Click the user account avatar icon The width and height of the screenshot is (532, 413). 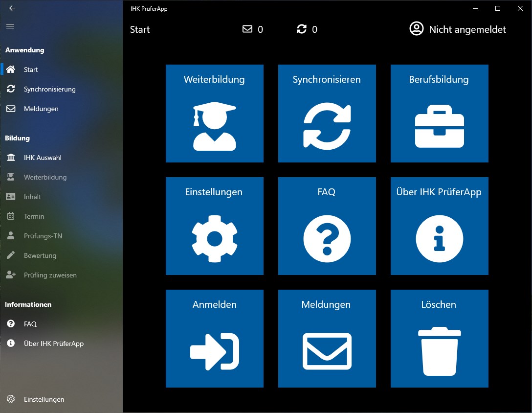[416, 28]
